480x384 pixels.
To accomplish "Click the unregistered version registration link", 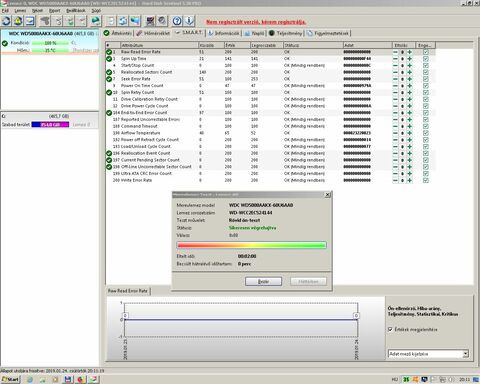I will click(256, 22).
